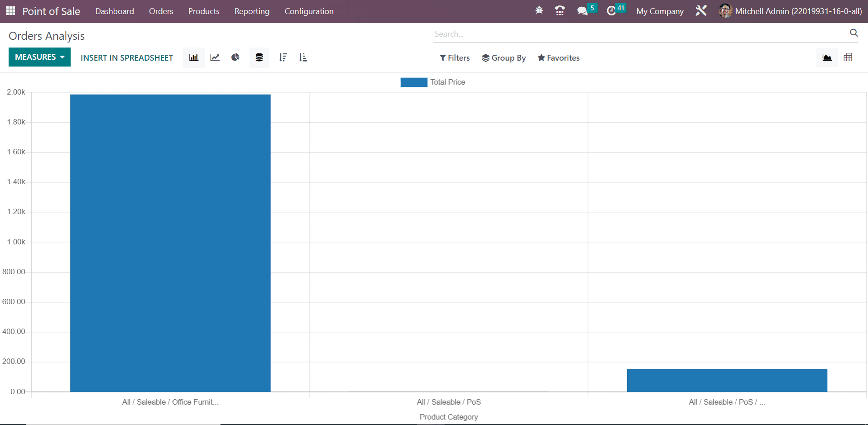Image resolution: width=868 pixels, height=425 pixels.
Task: Click the search magnifier icon
Action: tap(854, 33)
